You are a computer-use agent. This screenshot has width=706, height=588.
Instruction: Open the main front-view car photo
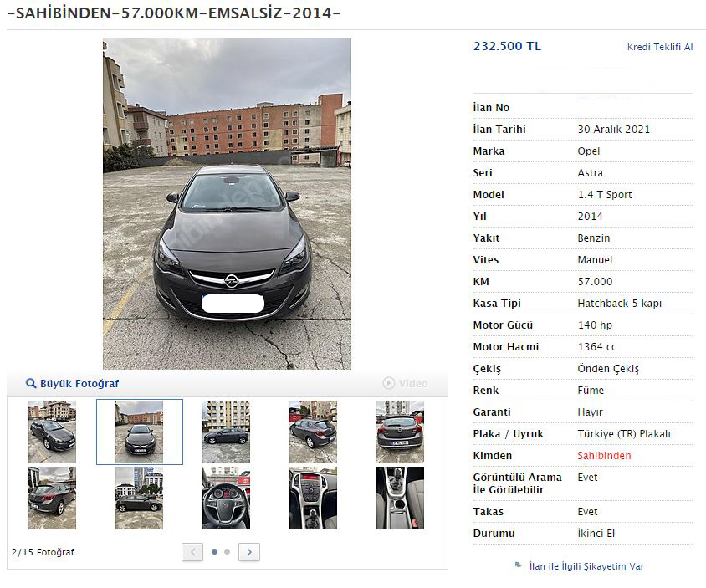point(227,204)
